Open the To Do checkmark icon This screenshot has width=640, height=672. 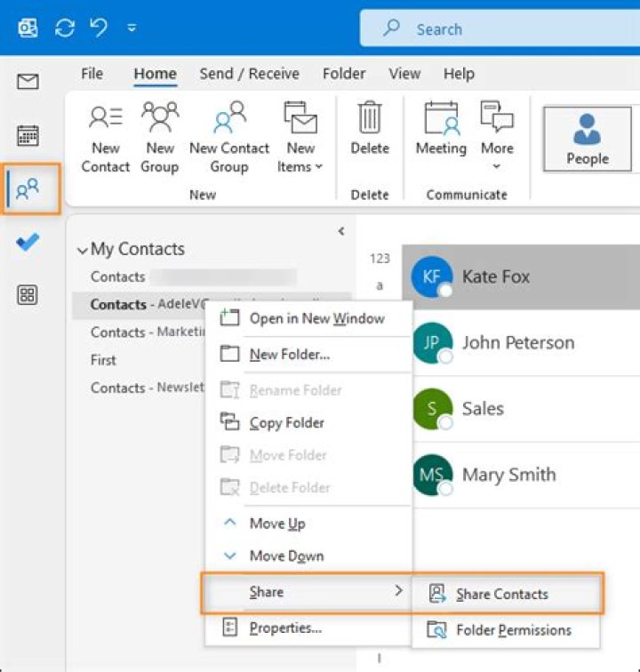(28, 242)
